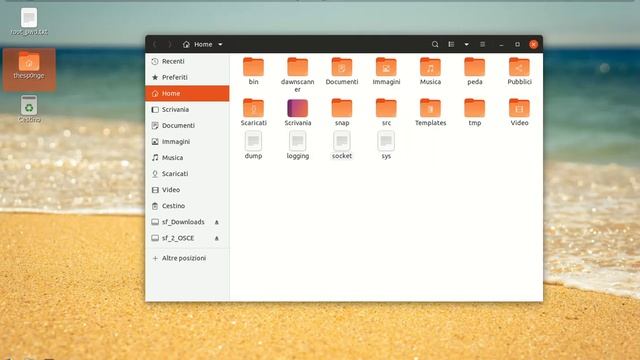Open the Templates folder

coord(430,108)
